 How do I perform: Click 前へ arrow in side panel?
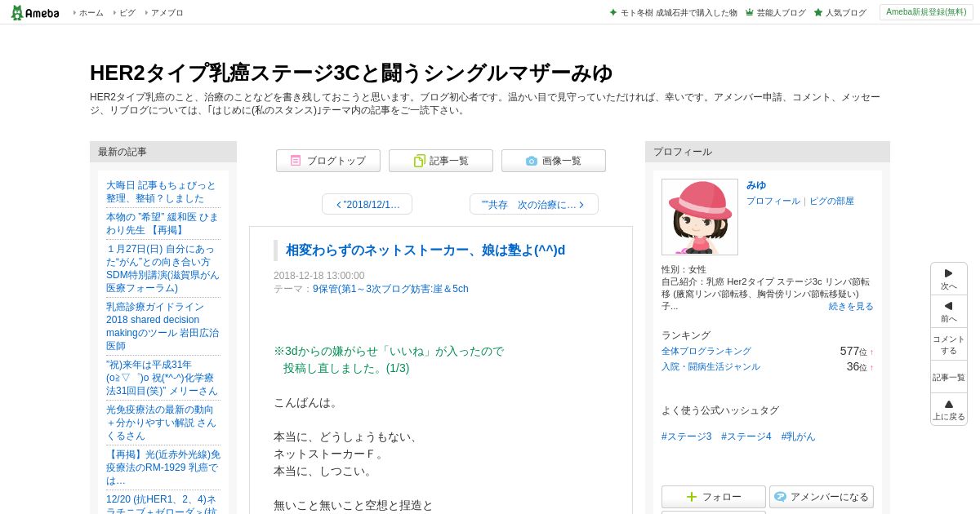coord(949,312)
